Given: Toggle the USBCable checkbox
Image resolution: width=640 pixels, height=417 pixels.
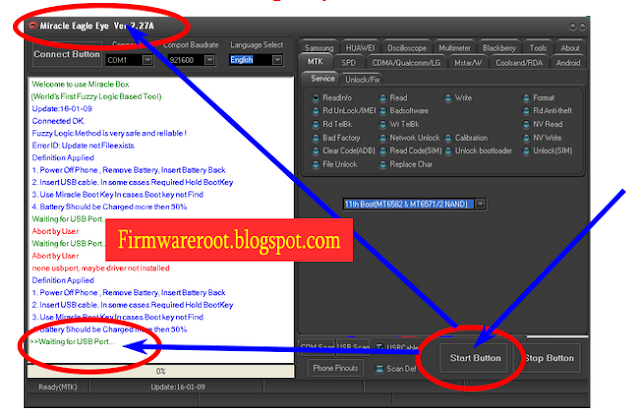Looking at the screenshot, I should point(380,347).
